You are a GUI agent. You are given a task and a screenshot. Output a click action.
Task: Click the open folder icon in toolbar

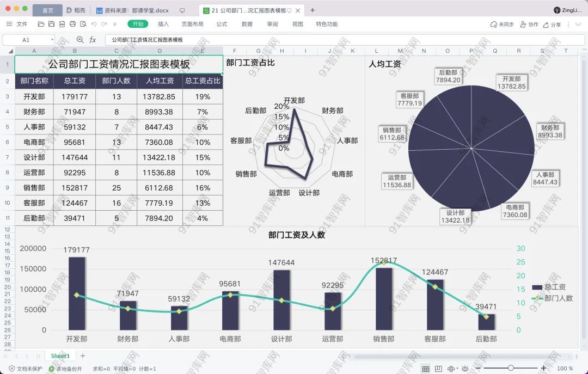click(x=41, y=24)
